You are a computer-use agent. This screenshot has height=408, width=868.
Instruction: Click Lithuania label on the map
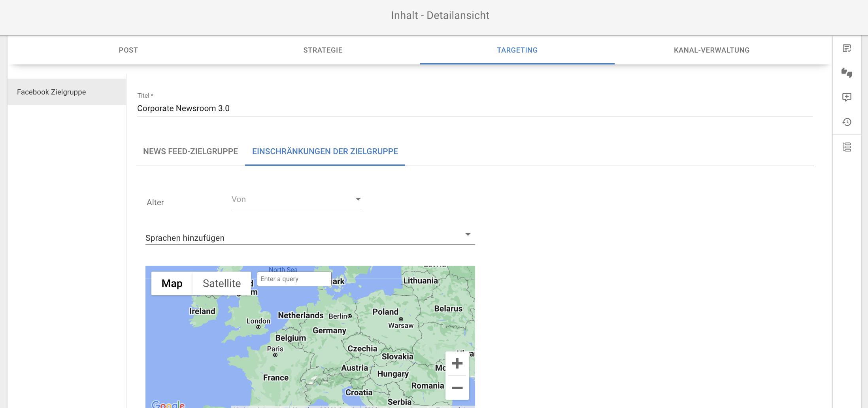click(x=421, y=281)
